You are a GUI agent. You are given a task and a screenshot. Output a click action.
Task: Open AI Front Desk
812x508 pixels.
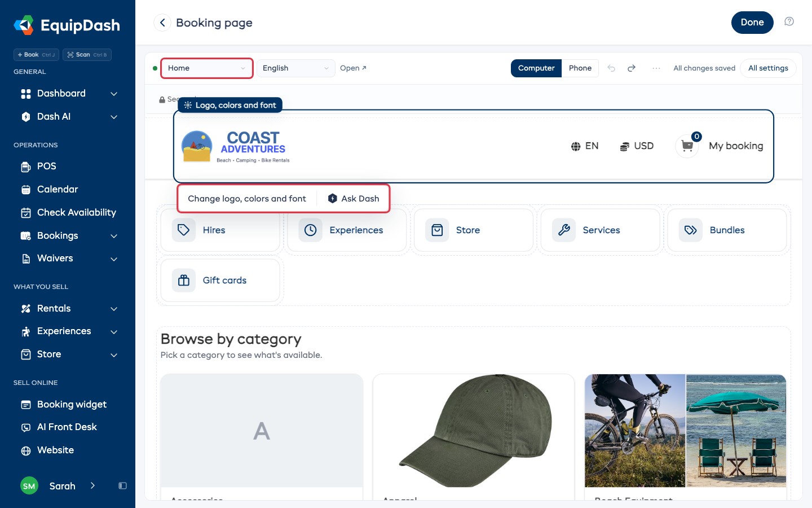tap(68, 427)
